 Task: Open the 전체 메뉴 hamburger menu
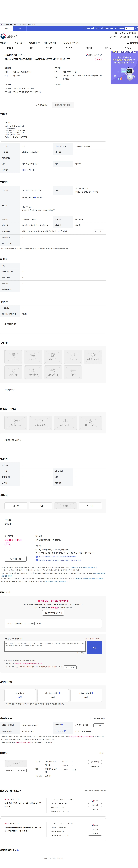pos(132,43)
